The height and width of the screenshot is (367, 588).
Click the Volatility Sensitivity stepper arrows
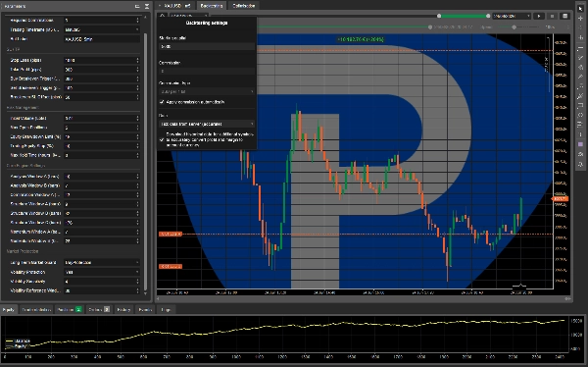click(137, 282)
